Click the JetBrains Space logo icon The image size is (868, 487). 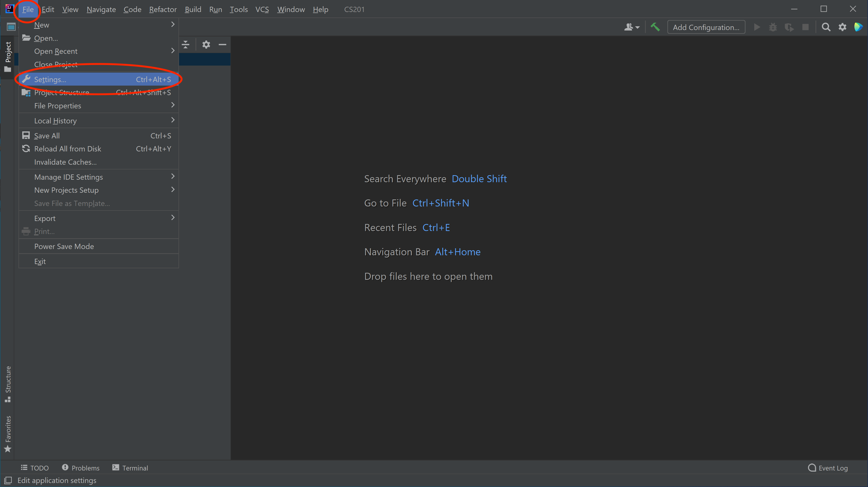point(858,27)
